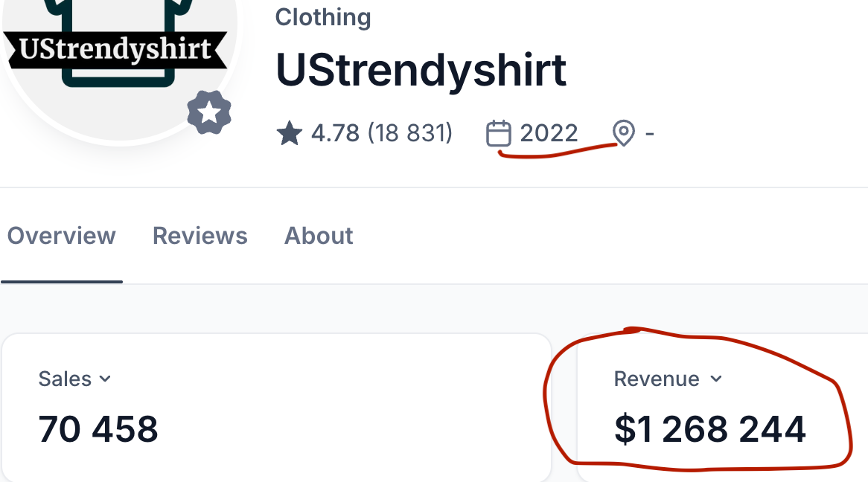Expand the Sales chevron dropdown
Viewport: 868px width, 482px height.
pyautogui.click(x=105, y=379)
